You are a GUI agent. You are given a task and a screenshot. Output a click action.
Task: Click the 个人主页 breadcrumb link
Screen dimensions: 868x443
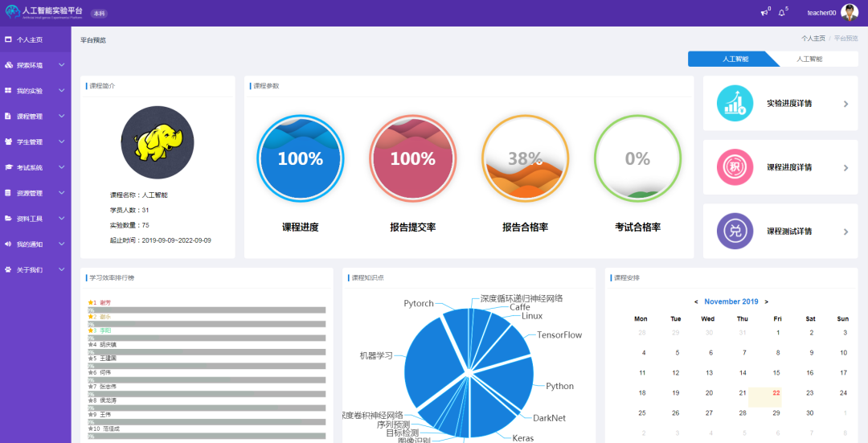coord(813,39)
